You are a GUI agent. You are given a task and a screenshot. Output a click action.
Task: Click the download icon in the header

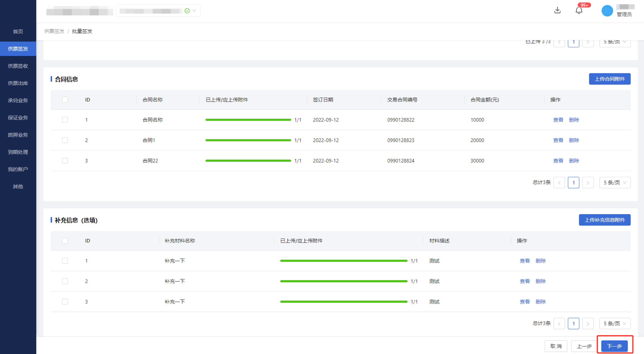click(x=557, y=10)
